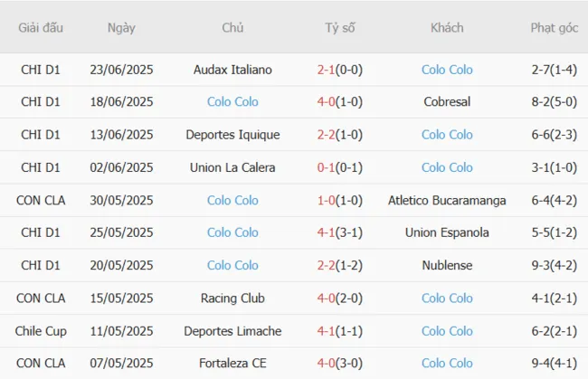Click the Giải đấu column header

(41, 28)
